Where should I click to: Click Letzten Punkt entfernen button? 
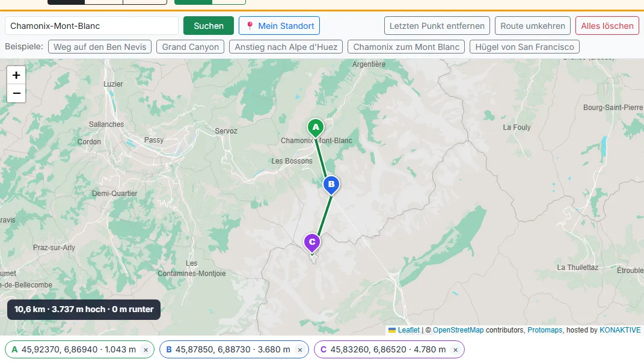pos(437,26)
